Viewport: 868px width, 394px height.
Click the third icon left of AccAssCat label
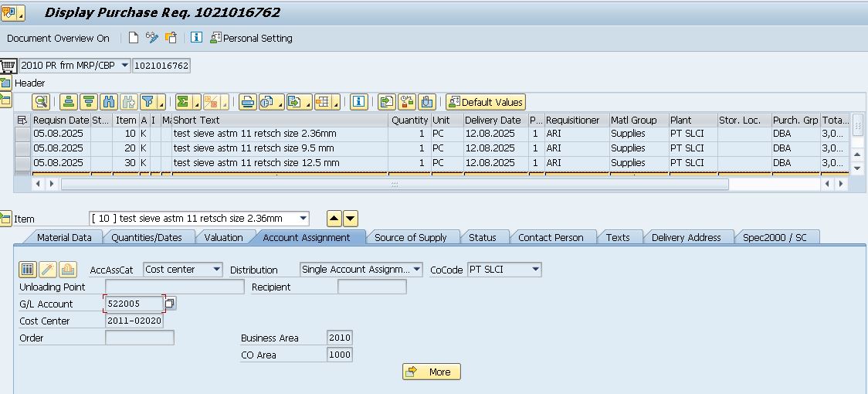(x=67, y=270)
